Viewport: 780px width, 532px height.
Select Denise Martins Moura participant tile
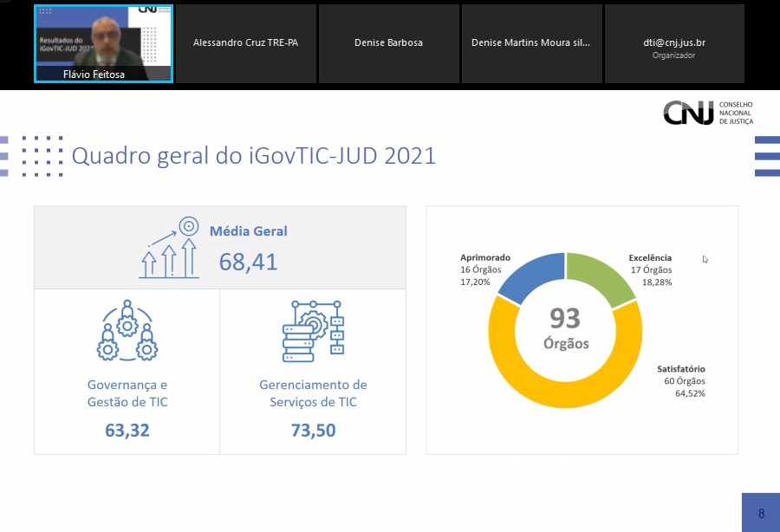click(530, 43)
